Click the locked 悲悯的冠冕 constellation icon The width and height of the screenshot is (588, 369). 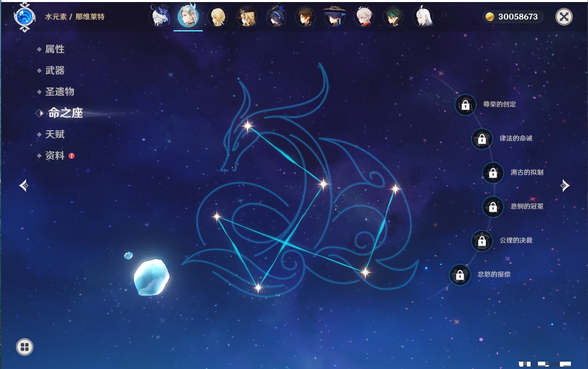pyautogui.click(x=493, y=207)
